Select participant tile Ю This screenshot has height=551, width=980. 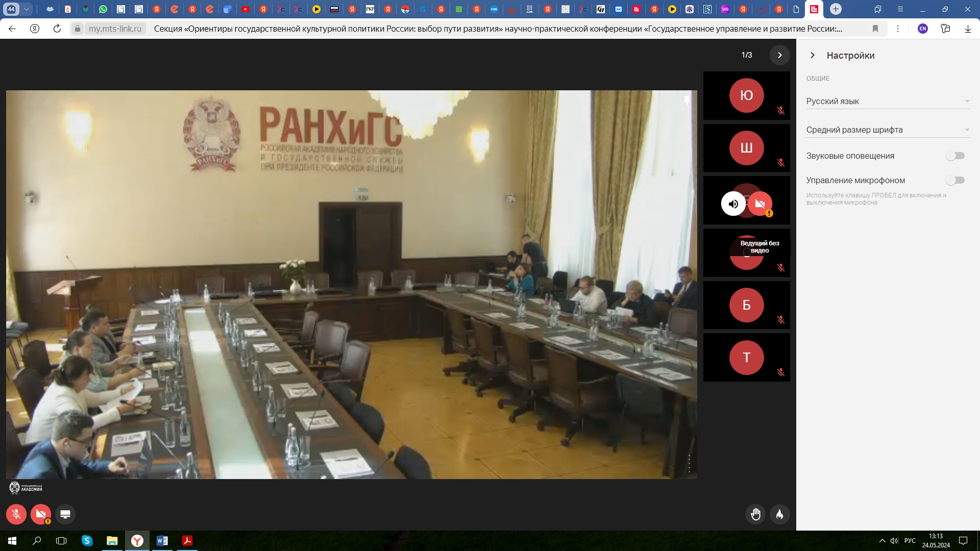pos(746,95)
